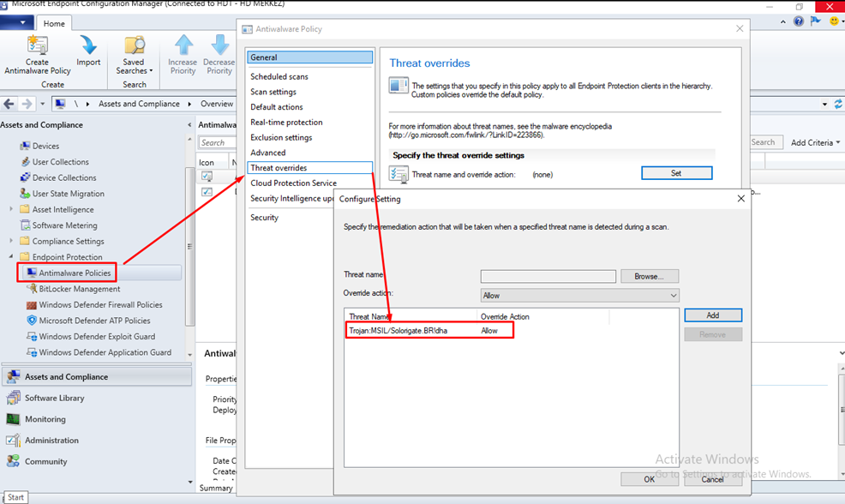Select Scheduled scans in the policy list

click(x=279, y=76)
